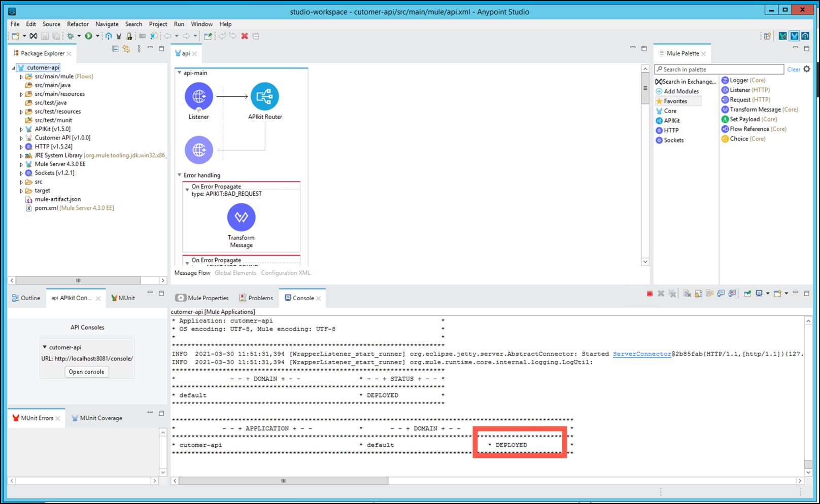The width and height of the screenshot is (820, 504).
Task: Switch to the MUnit tab
Action: click(x=123, y=298)
